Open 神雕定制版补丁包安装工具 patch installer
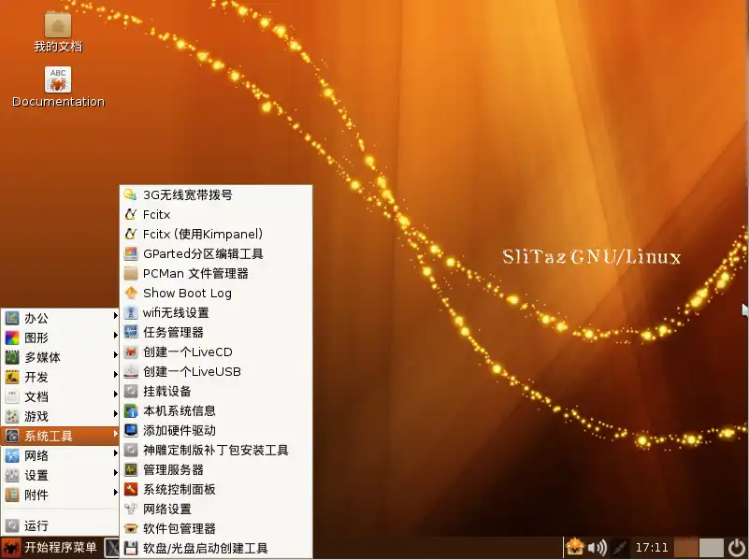The image size is (749, 560). 216,450
